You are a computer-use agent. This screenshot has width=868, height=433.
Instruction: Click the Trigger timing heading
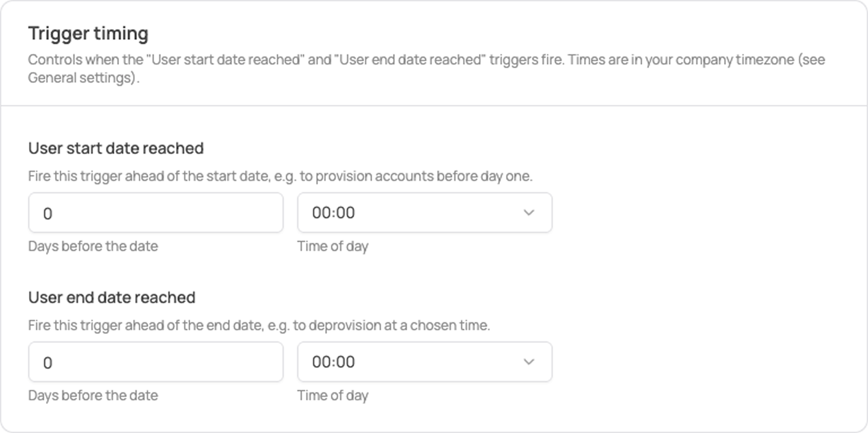(x=88, y=34)
